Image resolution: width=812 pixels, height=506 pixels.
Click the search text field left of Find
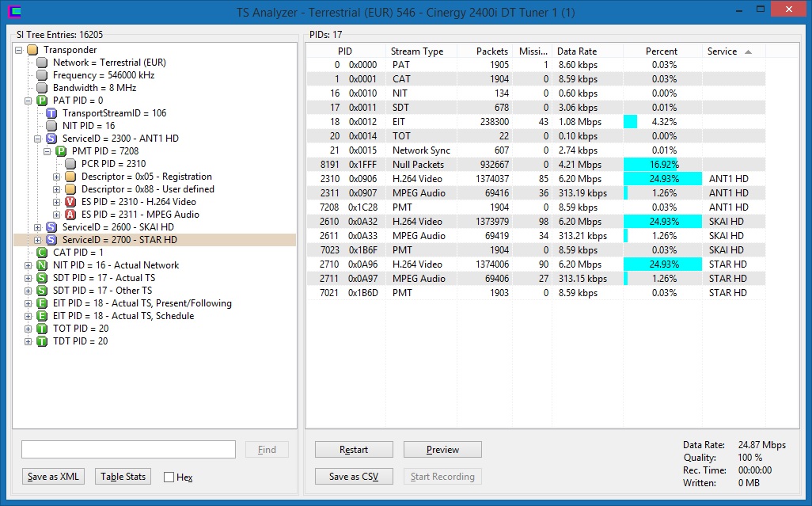pos(128,450)
